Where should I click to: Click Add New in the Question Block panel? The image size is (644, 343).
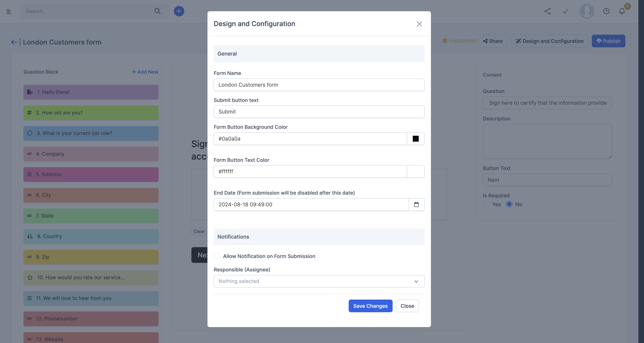[145, 72]
